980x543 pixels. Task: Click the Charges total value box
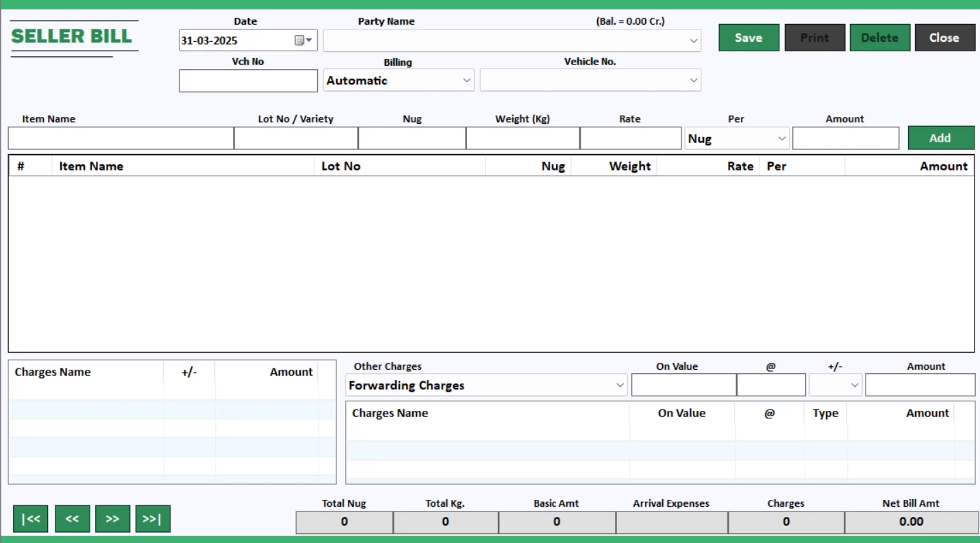coord(786,522)
